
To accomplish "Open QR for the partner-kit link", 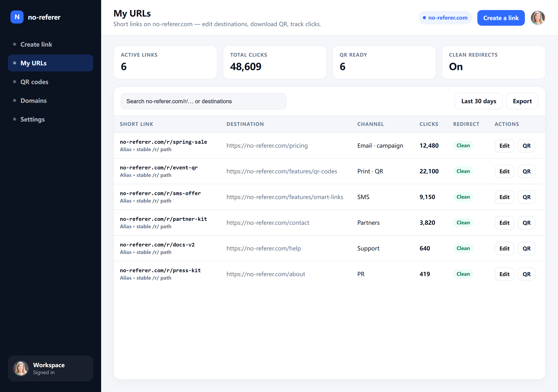I will pyautogui.click(x=526, y=223).
